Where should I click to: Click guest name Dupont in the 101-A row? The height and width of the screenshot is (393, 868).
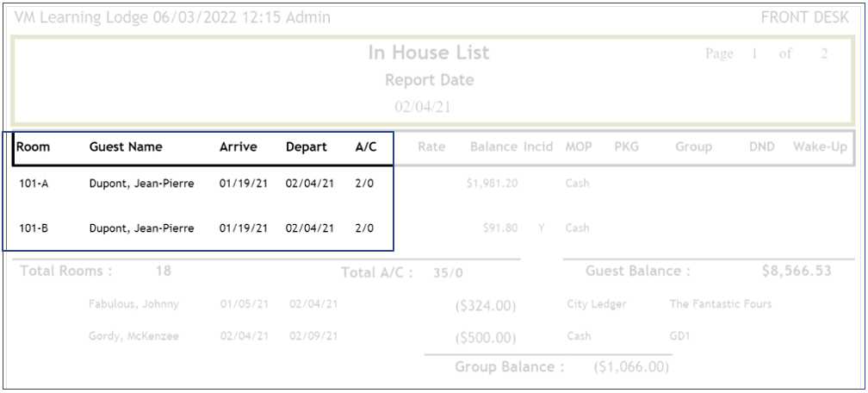tap(142, 184)
